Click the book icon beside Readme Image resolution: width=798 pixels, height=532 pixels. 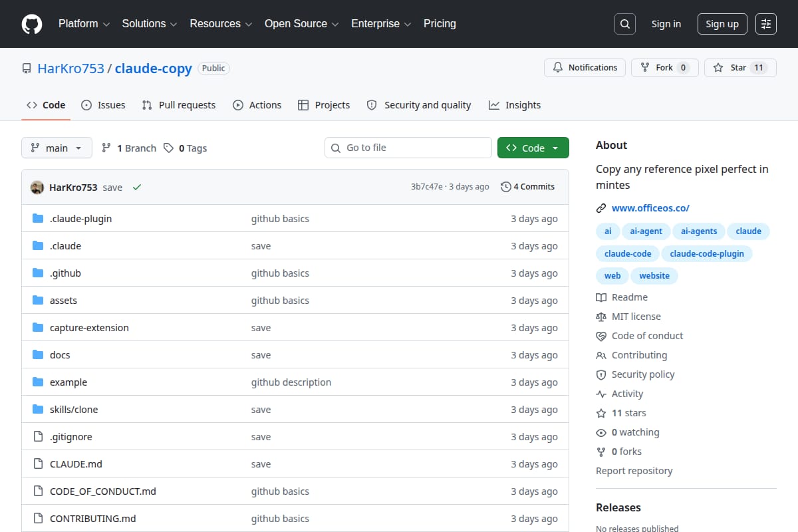601,297
